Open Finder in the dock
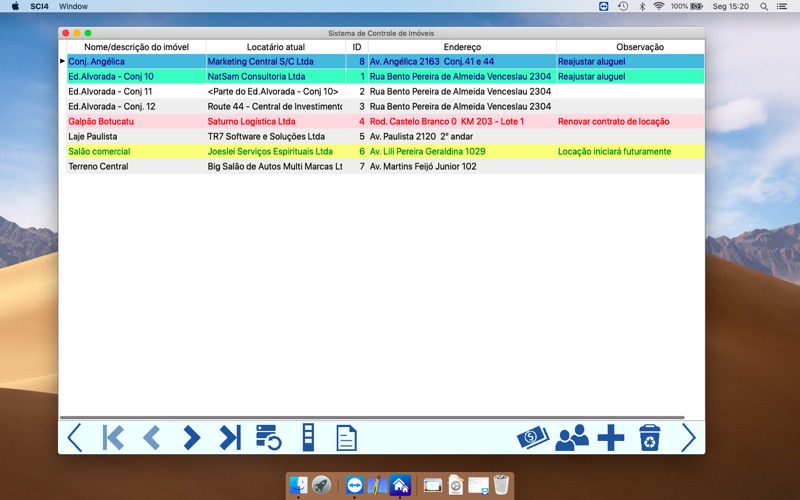Image resolution: width=800 pixels, height=500 pixels. [298, 485]
